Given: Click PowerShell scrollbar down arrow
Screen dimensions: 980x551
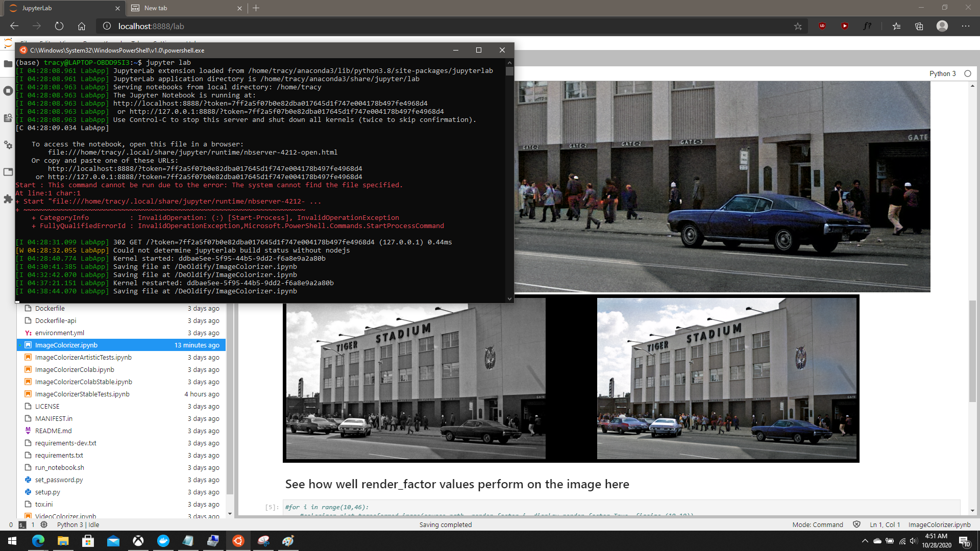Looking at the screenshot, I should click(x=509, y=299).
